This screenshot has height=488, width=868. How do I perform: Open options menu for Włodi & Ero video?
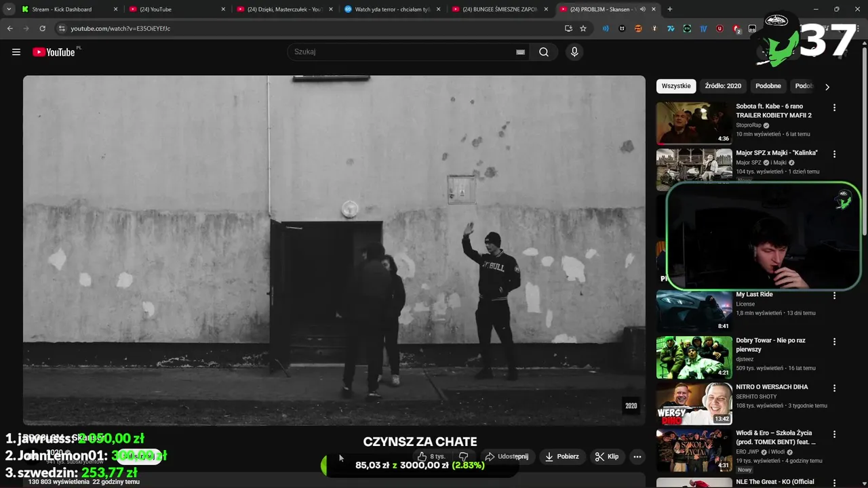click(835, 434)
